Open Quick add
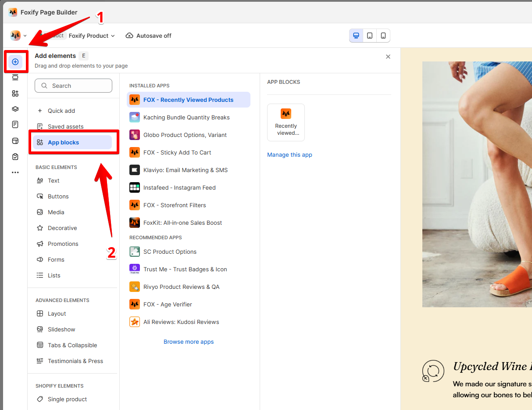Image resolution: width=532 pixels, height=410 pixels. point(72,111)
